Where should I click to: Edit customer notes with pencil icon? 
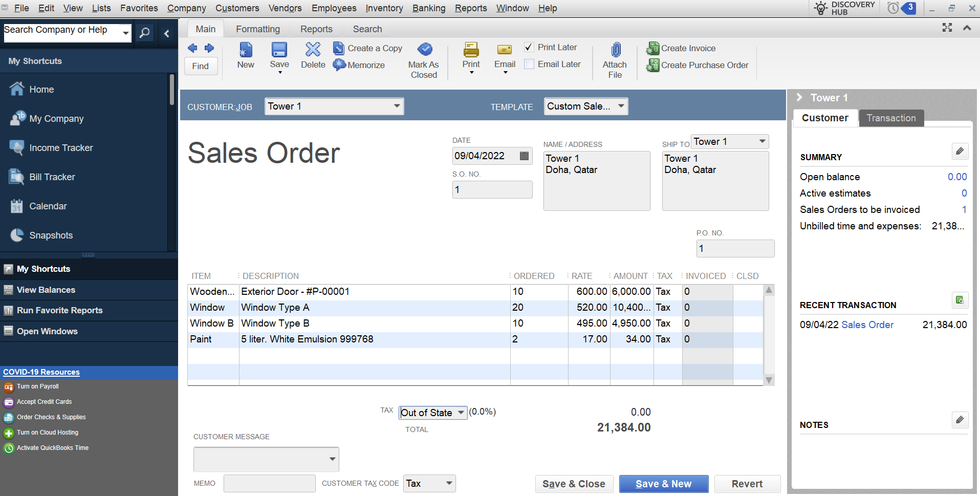pyautogui.click(x=960, y=420)
